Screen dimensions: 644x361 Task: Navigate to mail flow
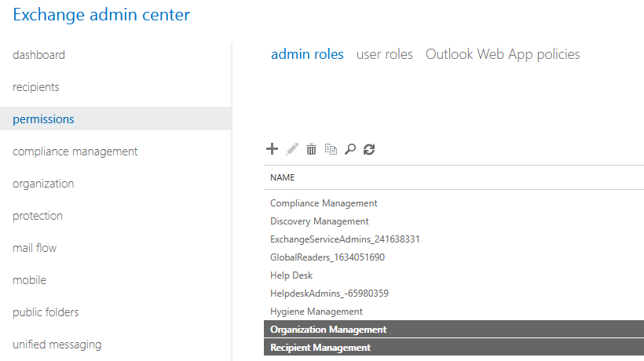(35, 248)
